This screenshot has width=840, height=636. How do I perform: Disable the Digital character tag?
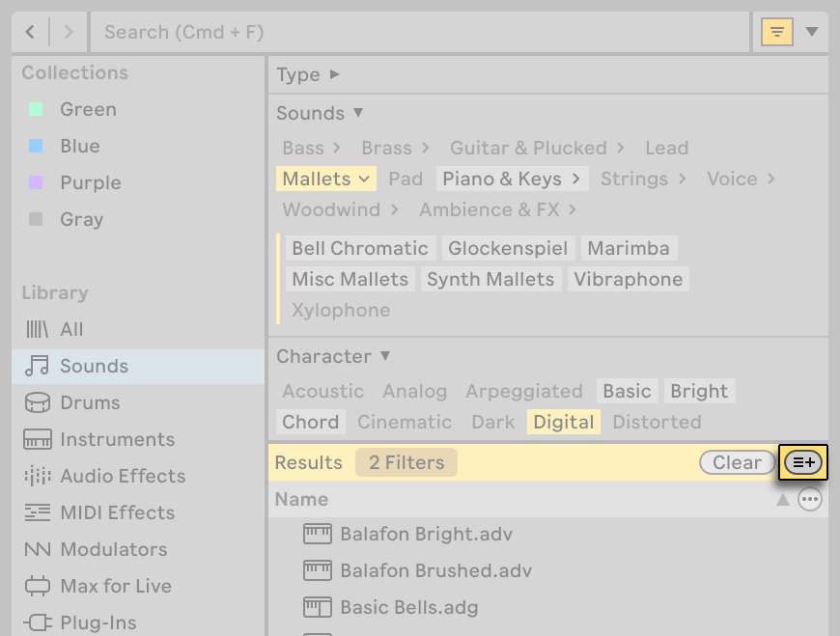coord(564,422)
